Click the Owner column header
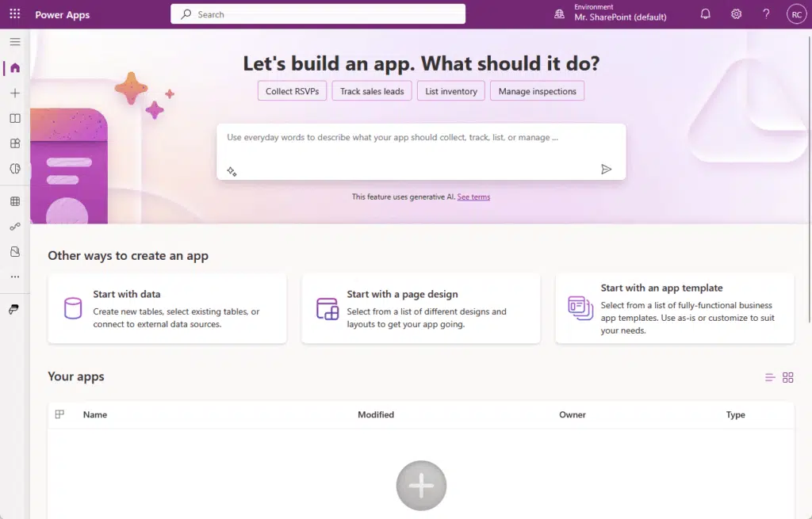Image resolution: width=812 pixels, height=519 pixels. (x=573, y=414)
